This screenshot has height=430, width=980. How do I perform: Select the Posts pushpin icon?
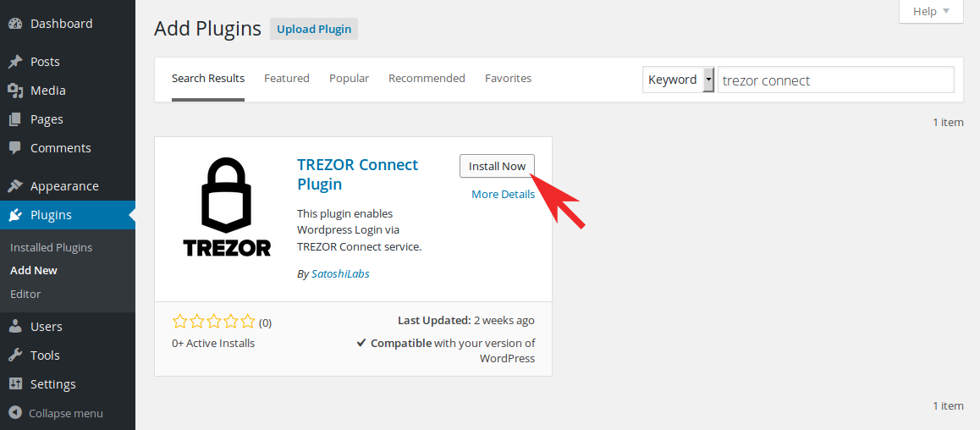pyautogui.click(x=15, y=62)
